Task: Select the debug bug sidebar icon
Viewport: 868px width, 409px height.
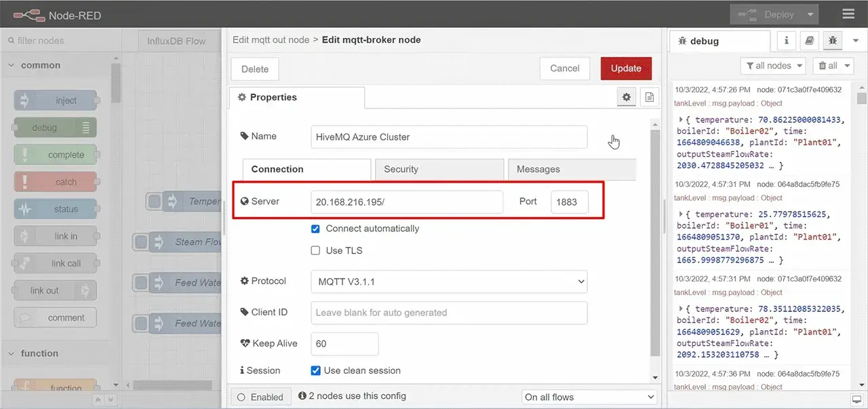Action: coord(833,41)
